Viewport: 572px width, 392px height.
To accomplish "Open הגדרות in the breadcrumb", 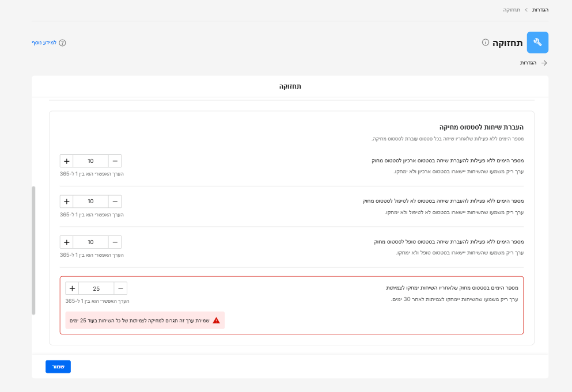I will (540, 10).
